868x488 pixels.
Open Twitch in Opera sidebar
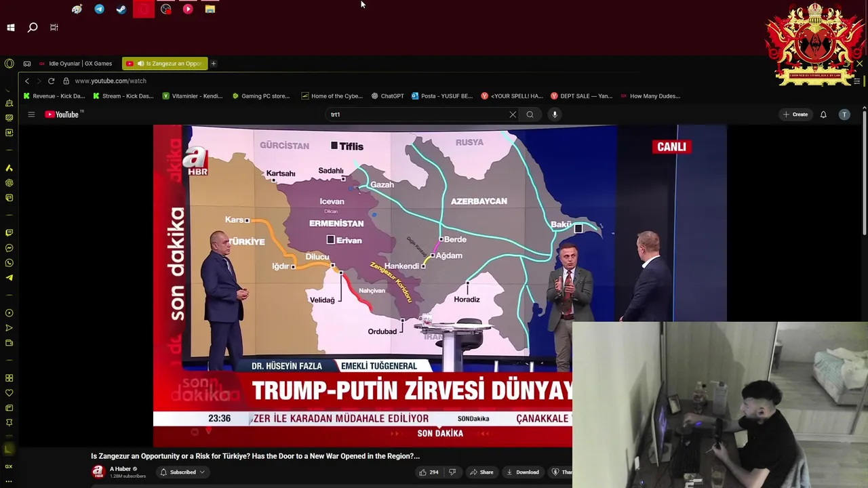(9, 233)
